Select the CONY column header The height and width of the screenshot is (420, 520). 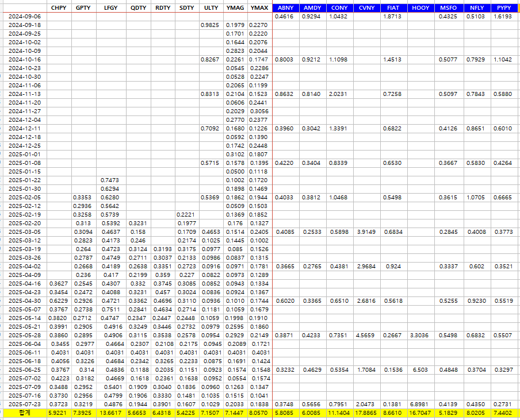coord(339,8)
